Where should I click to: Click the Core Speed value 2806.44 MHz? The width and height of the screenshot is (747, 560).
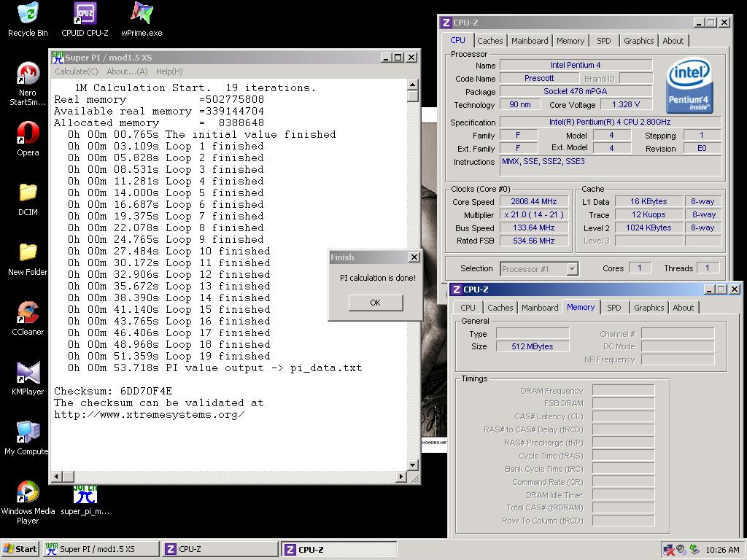pyautogui.click(x=533, y=201)
